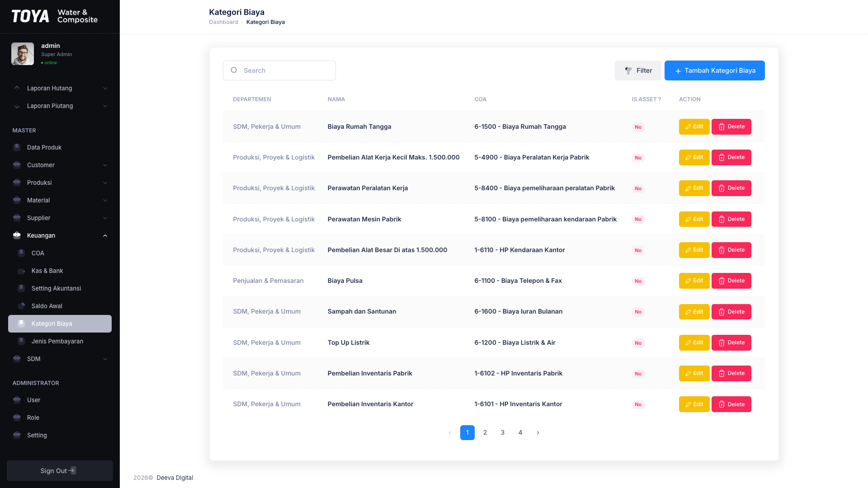Open the COA menu item
This screenshot has height=488, width=868.
[60, 253]
